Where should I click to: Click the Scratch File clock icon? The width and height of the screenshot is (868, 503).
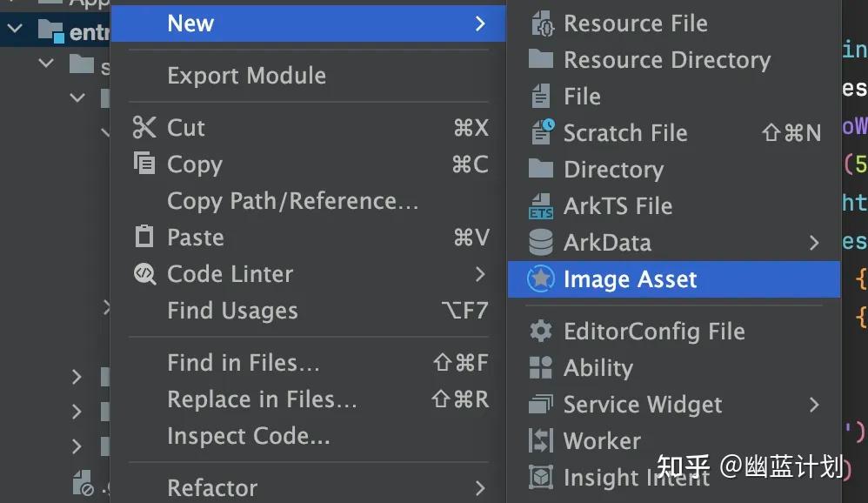(541, 132)
